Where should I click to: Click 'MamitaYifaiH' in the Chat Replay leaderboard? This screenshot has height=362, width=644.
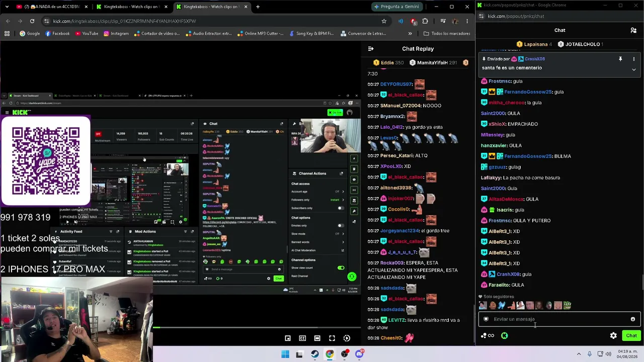(432, 63)
